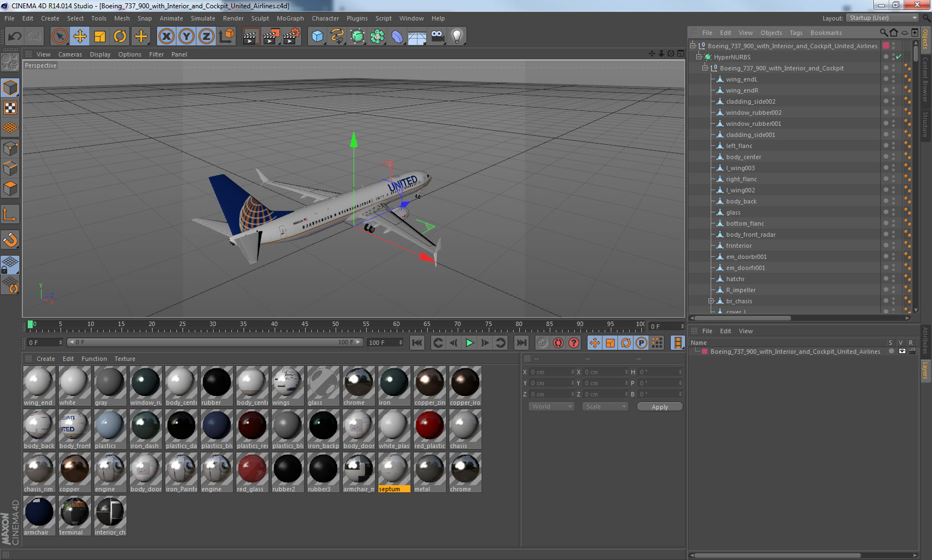Collapse Boeing_737_900_with_Interior_and_Cockpit node
The height and width of the screenshot is (560, 932).
tap(705, 68)
